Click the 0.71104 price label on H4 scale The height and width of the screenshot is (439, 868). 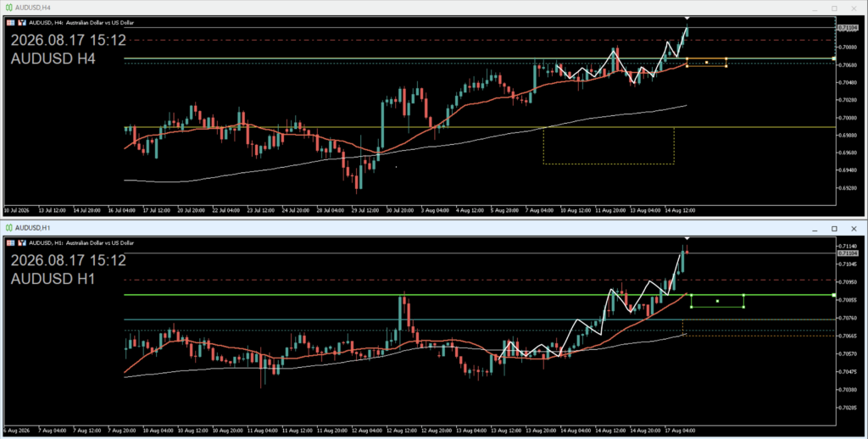pos(848,28)
